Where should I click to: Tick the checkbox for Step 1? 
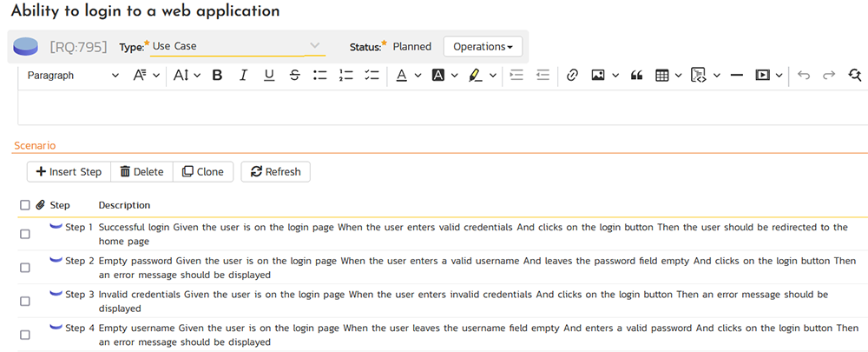(x=25, y=234)
